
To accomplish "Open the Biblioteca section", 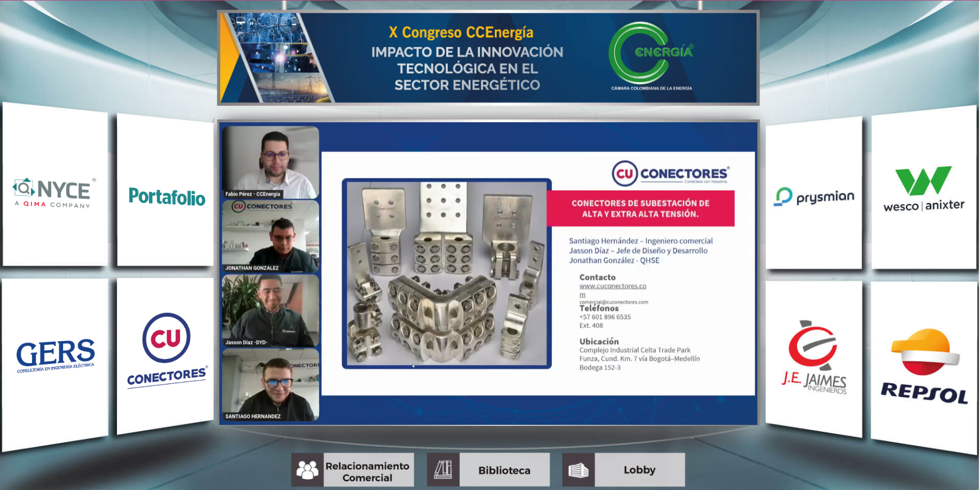I will pyautogui.click(x=504, y=470).
